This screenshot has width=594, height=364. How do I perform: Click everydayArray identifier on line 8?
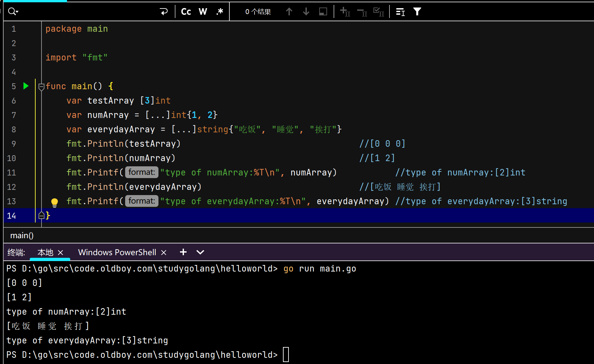(121, 129)
